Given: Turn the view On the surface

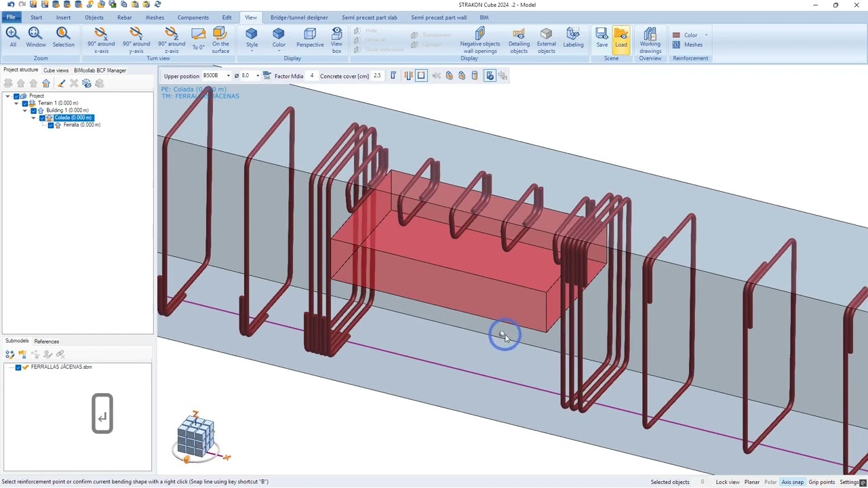Looking at the screenshot, I should [x=220, y=40].
